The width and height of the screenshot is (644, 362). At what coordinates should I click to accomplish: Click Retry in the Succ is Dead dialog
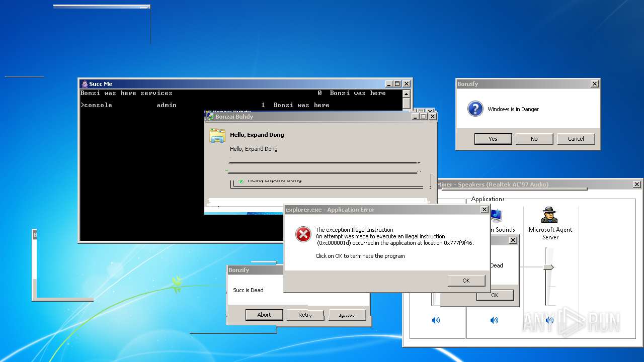pyautogui.click(x=305, y=315)
